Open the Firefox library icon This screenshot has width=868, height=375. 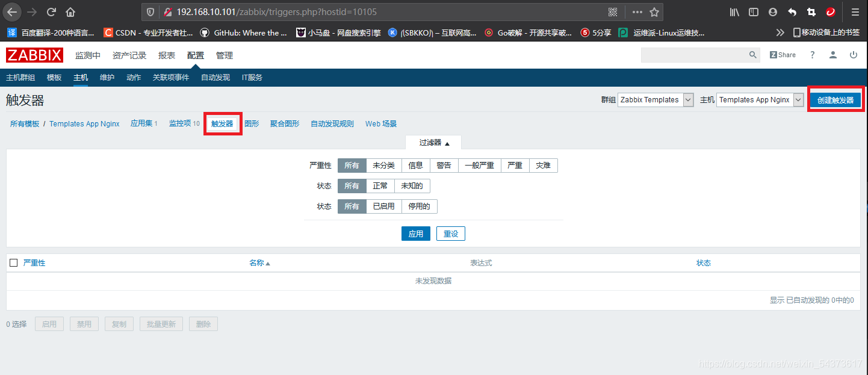point(734,11)
